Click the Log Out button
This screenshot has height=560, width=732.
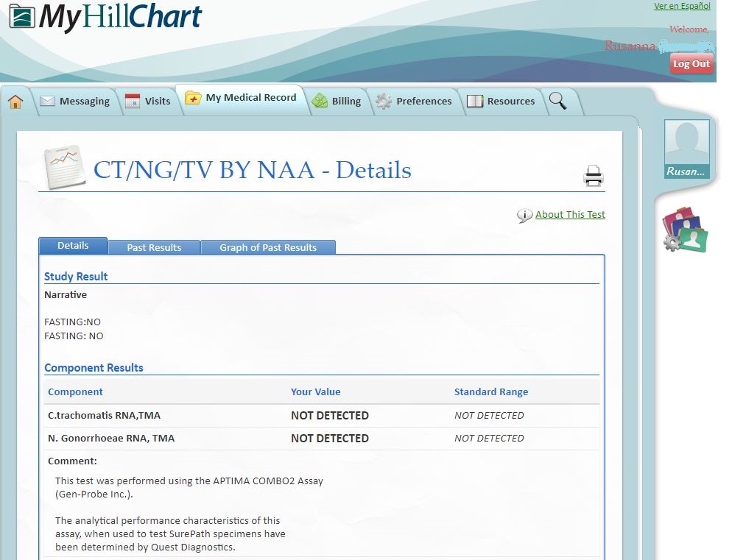click(691, 64)
